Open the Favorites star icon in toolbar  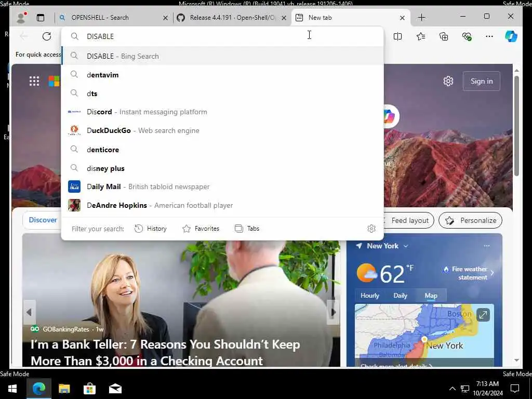tap(421, 36)
